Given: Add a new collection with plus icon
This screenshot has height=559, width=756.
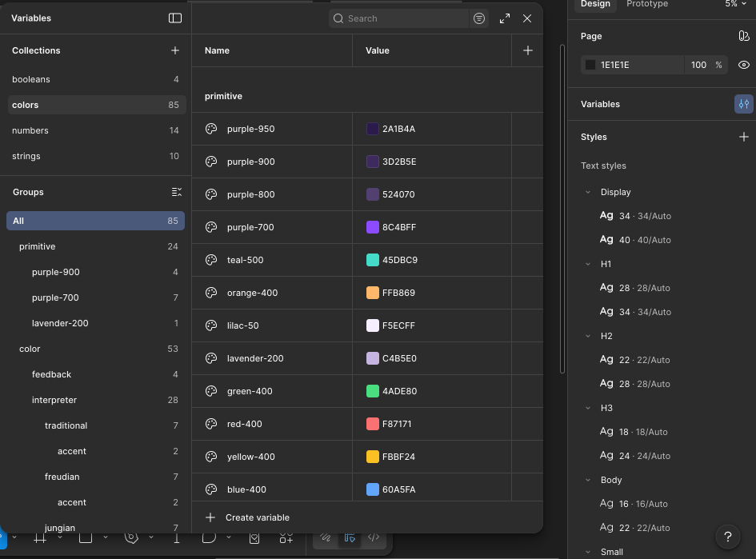Looking at the screenshot, I should pos(175,50).
